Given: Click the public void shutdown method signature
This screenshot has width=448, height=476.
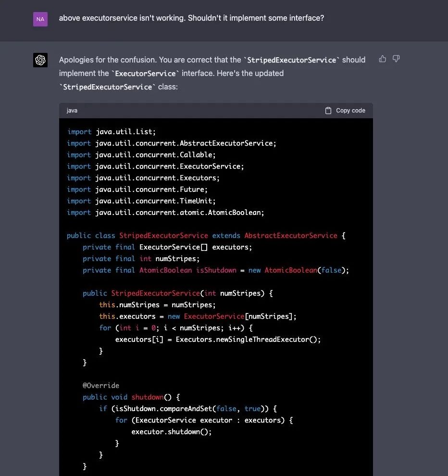Looking at the screenshot, I should 130,397.
